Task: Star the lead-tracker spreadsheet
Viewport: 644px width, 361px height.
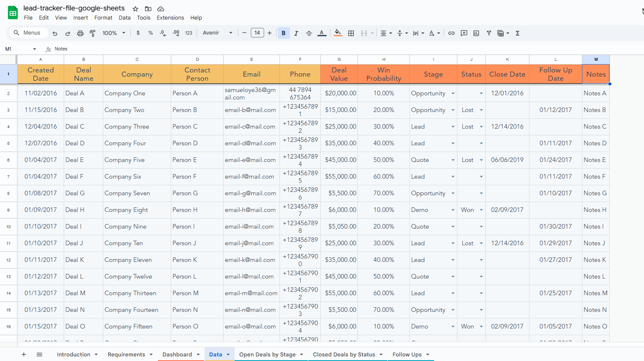Action: (135, 8)
